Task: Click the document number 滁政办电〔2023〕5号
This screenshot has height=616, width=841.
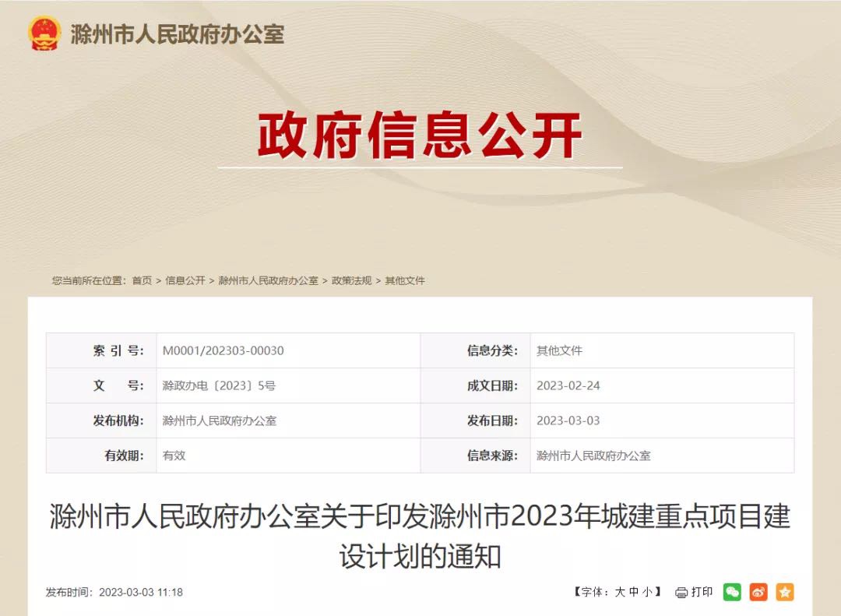Action: (219, 385)
